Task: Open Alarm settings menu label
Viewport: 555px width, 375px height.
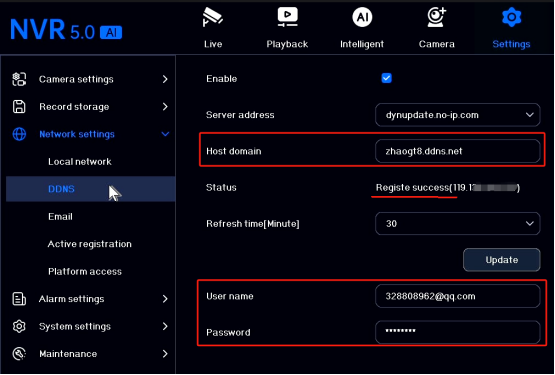Action: click(x=71, y=299)
